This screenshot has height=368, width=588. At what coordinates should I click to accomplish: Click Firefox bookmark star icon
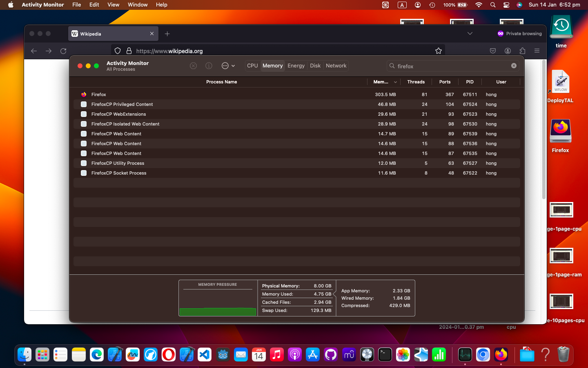pos(439,51)
